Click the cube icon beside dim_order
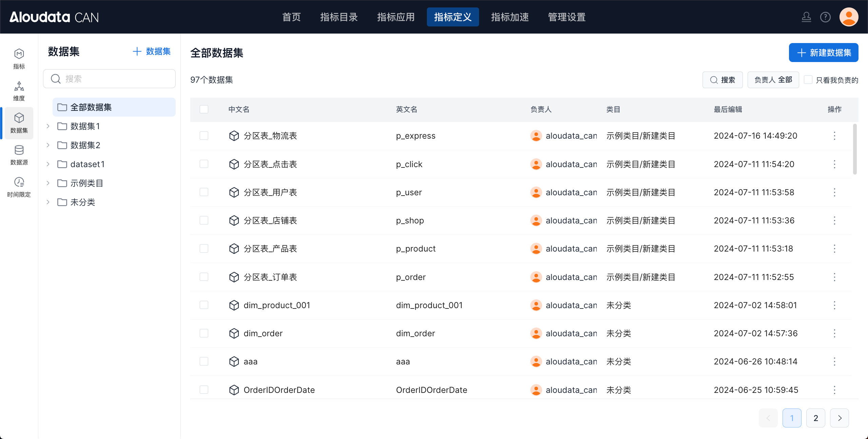Image resolution: width=868 pixels, height=439 pixels. 234,334
